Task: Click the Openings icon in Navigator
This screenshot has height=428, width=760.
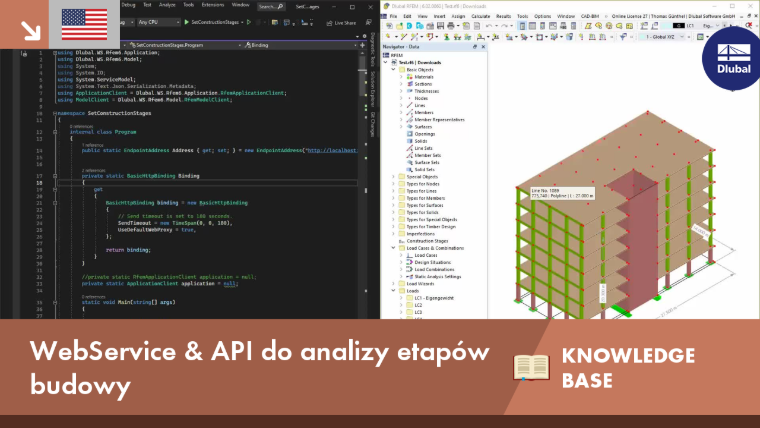Action: [410, 134]
